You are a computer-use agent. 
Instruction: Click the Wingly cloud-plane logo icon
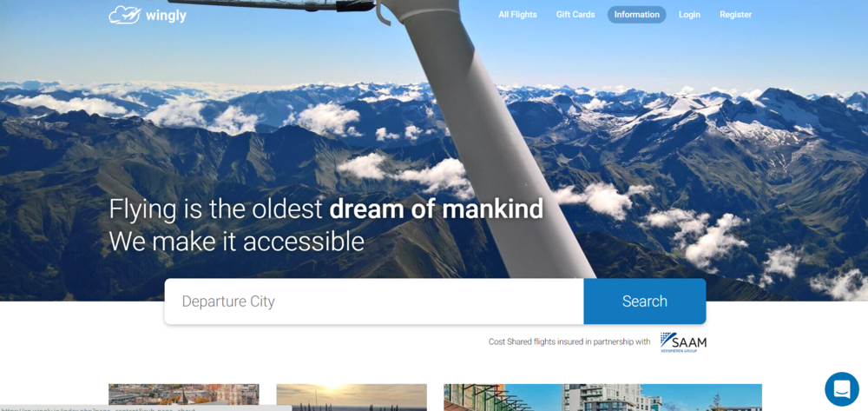[124, 15]
